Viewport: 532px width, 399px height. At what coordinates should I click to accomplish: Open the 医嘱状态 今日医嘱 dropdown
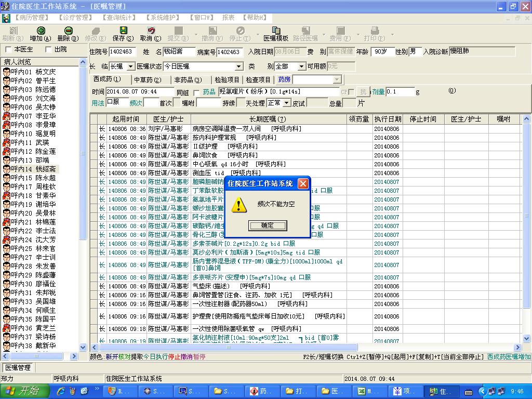(x=239, y=66)
